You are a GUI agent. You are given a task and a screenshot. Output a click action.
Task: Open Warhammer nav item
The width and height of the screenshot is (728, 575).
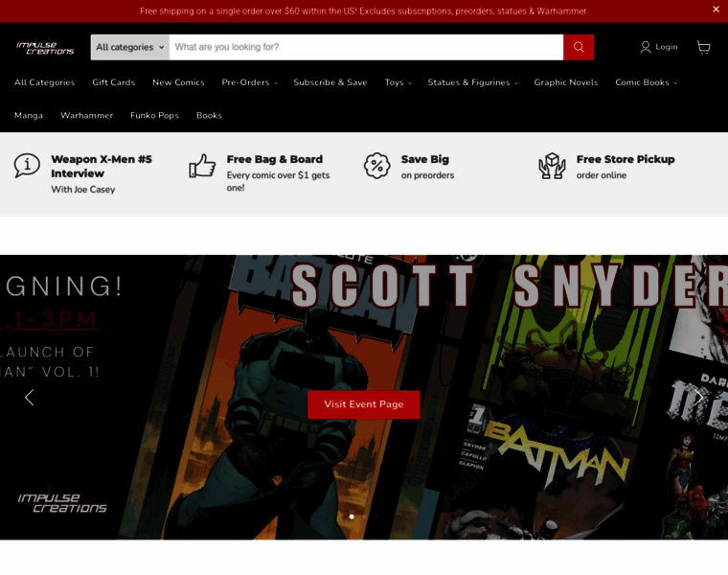point(87,115)
